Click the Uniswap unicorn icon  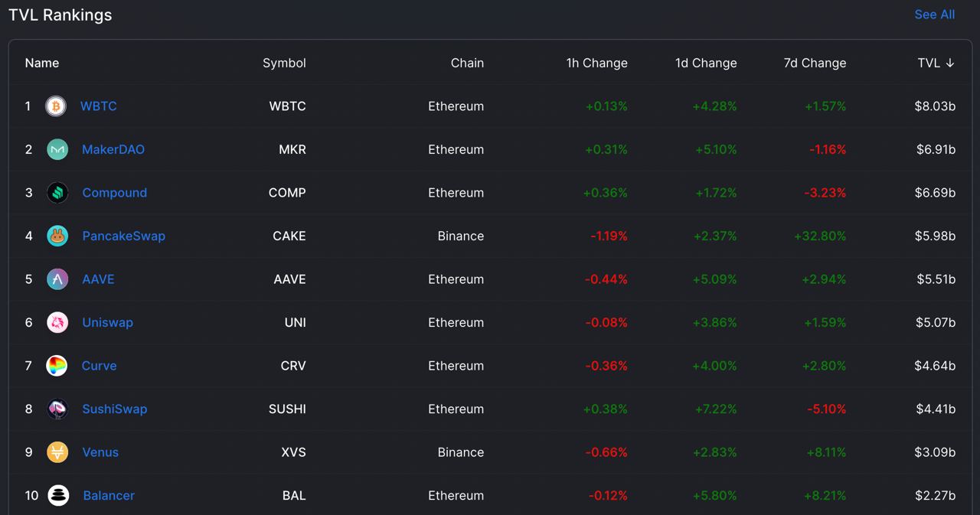coord(57,323)
